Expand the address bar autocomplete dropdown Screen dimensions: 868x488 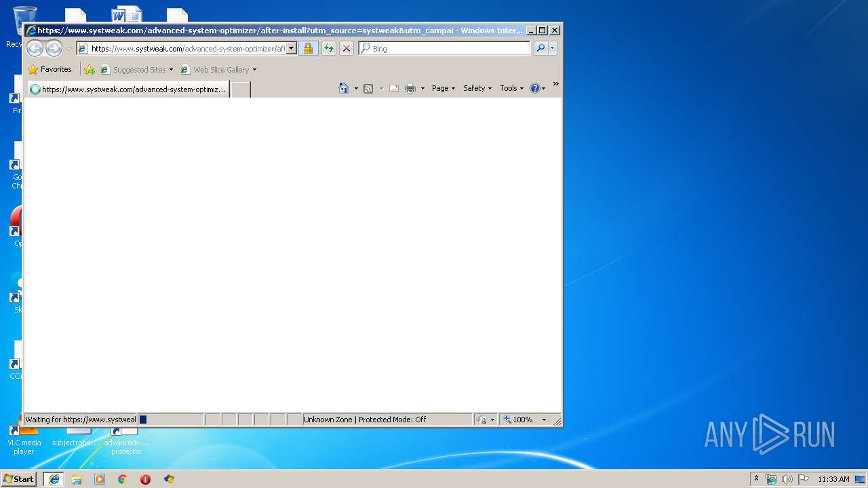[292, 49]
